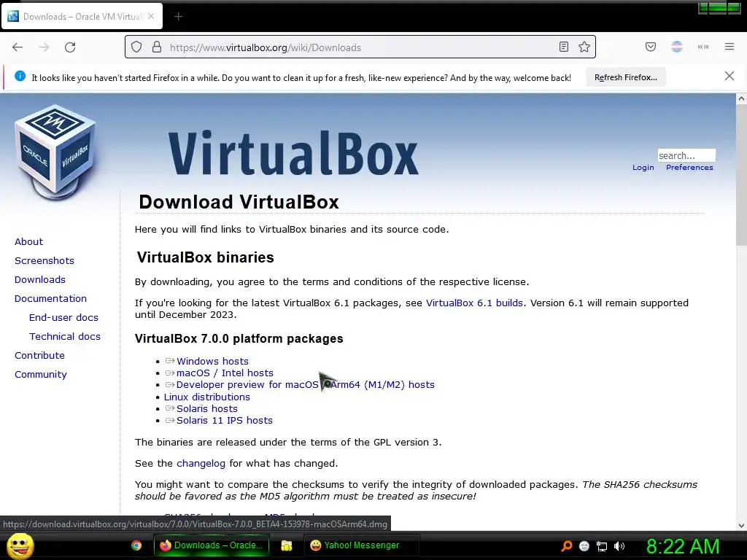The width and height of the screenshot is (747, 560).
Task: Switch to the Downloads – Oracle taskbar window
Action: (211, 545)
